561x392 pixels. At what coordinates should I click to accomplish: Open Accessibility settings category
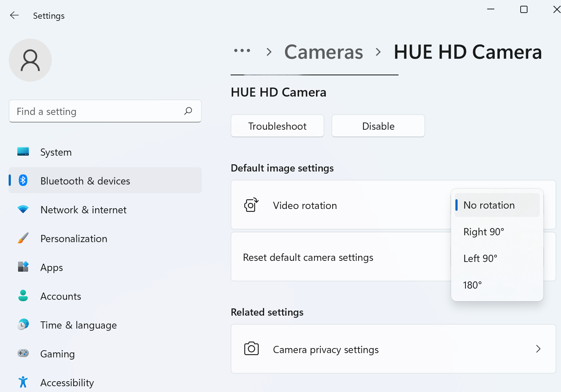pos(105,382)
